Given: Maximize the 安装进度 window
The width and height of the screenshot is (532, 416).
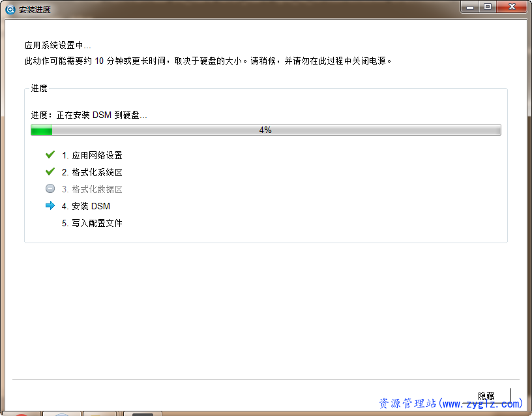Looking at the screenshot, I should point(488,7).
